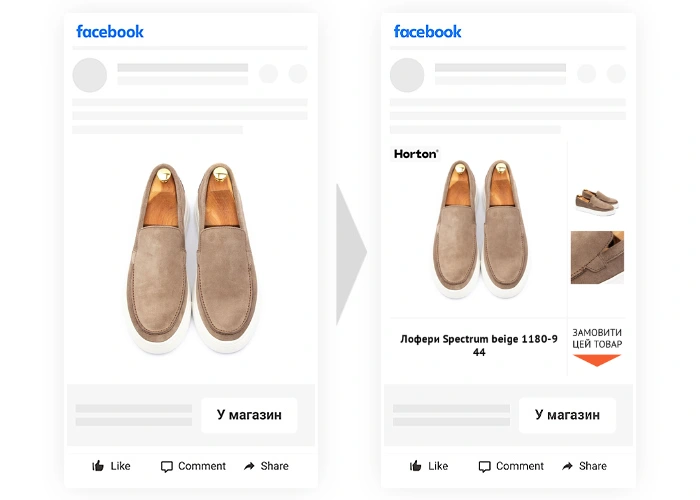
Task: Click the Comment bubble icon in right post
Action: tap(485, 466)
